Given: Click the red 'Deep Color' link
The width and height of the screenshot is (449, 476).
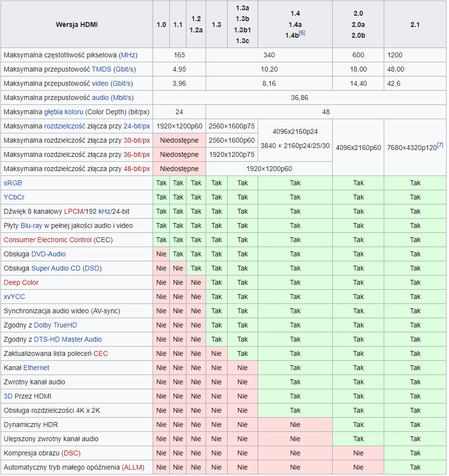Looking at the screenshot, I should (21, 283).
